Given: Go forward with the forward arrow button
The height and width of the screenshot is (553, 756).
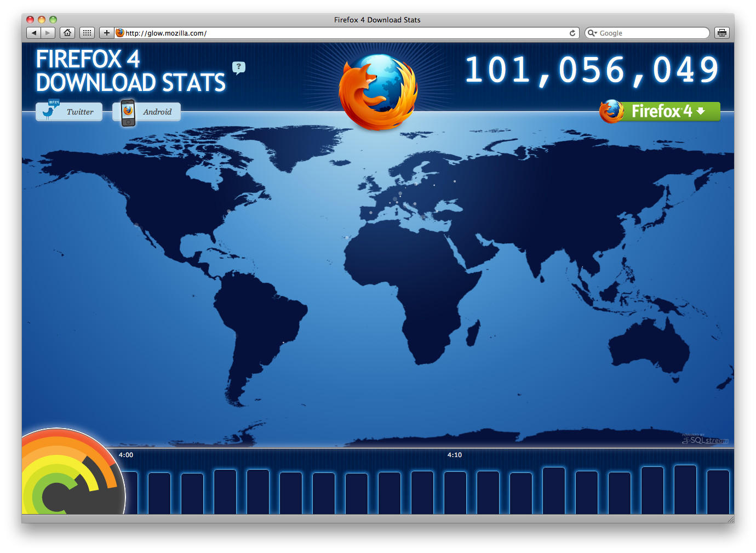Looking at the screenshot, I should click(48, 33).
